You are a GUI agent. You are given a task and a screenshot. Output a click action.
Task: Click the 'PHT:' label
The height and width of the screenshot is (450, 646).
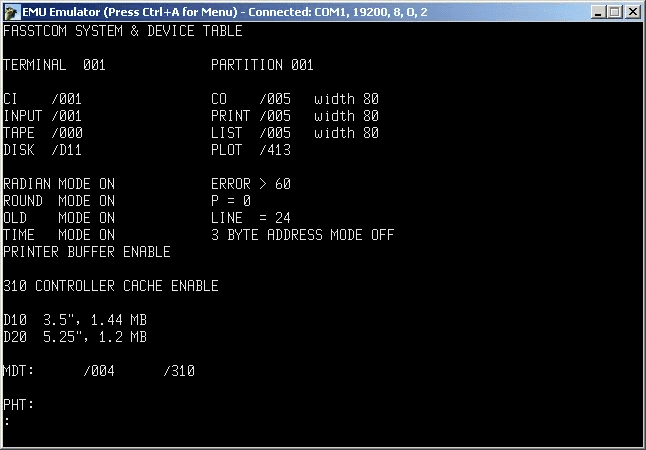click(x=19, y=405)
